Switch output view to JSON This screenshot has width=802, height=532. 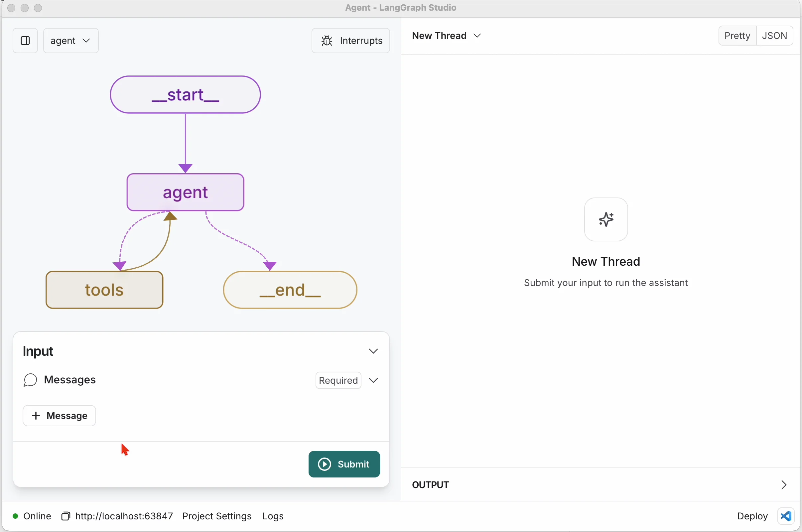click(774, 36)
